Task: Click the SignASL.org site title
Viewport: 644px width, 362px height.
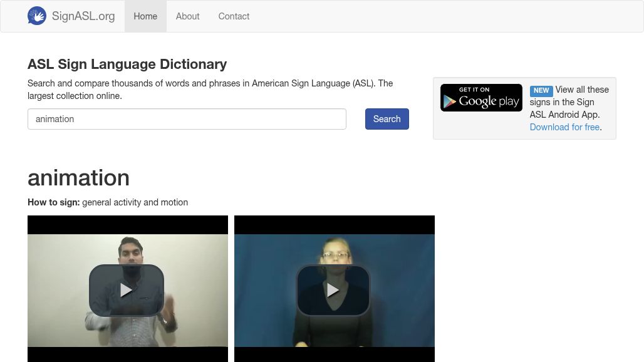Action: (x=83, y=16)
